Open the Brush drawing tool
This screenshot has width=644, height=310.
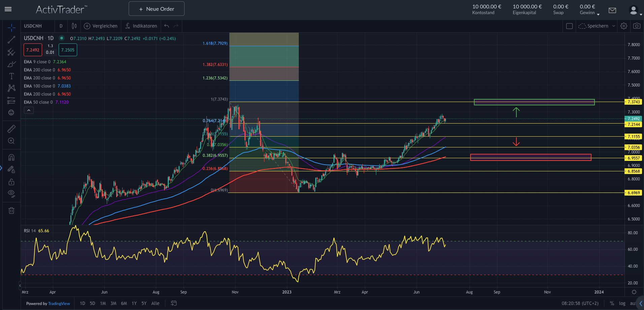click(11, 64)
